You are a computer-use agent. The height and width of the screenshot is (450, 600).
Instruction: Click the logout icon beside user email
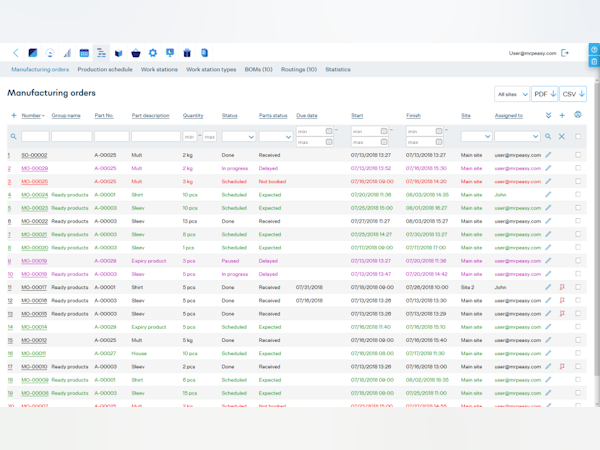565,53
